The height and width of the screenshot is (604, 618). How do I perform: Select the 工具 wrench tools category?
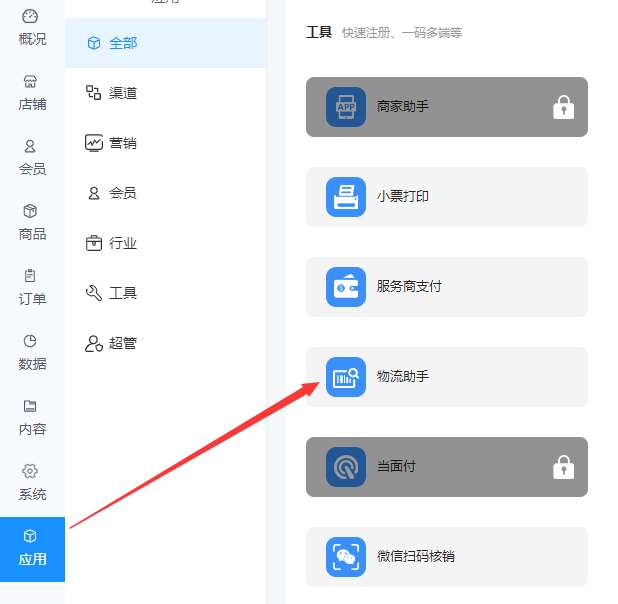click(x=166, y=293)
